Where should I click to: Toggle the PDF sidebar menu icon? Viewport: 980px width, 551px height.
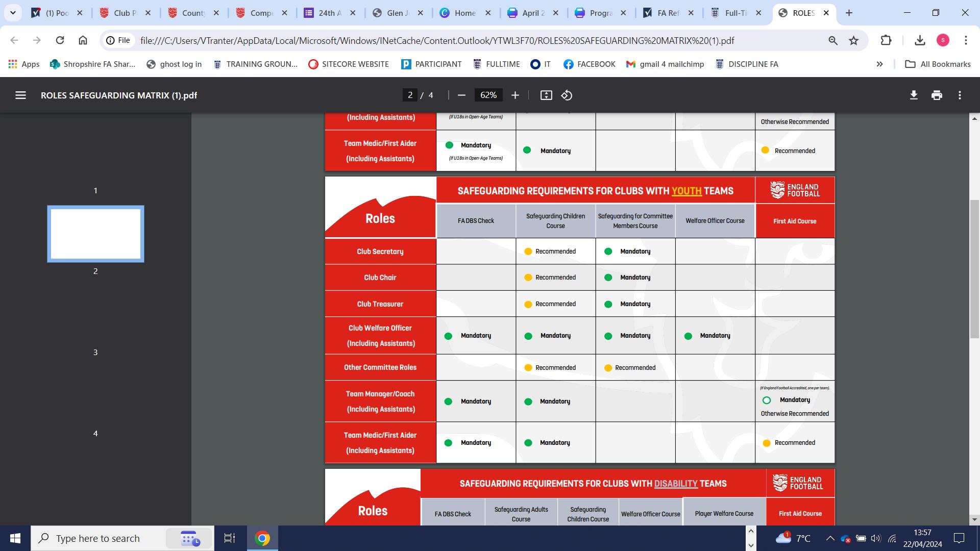20,95
